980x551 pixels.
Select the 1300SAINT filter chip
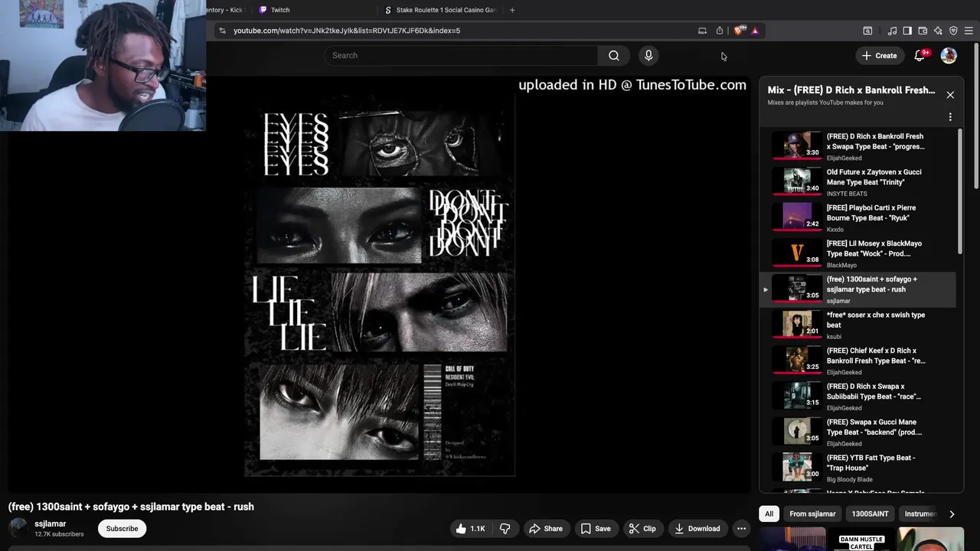pyautogui.click(x=870, y=514)
